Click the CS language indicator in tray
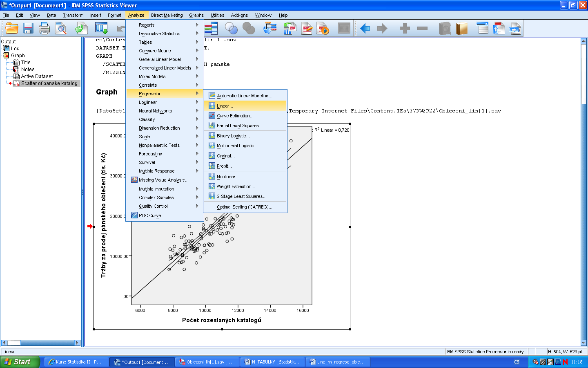The width and height of the screenshot is (588, 368). pyautogui.click(x=517, y=362)
